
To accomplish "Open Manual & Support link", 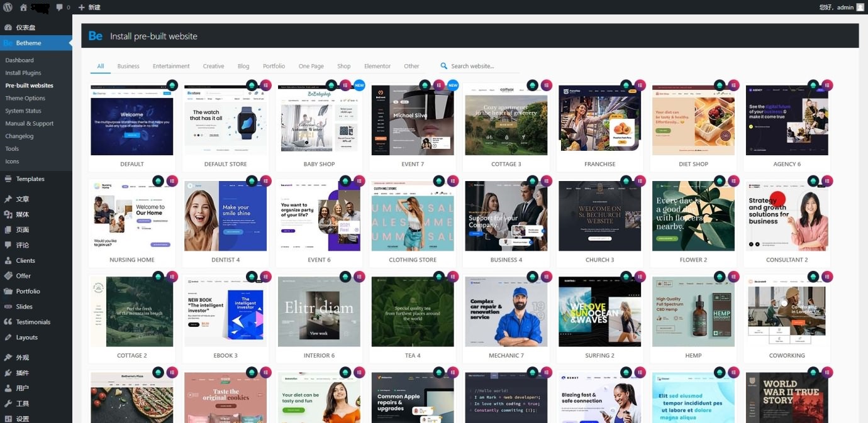I will [x=30, y=124].
